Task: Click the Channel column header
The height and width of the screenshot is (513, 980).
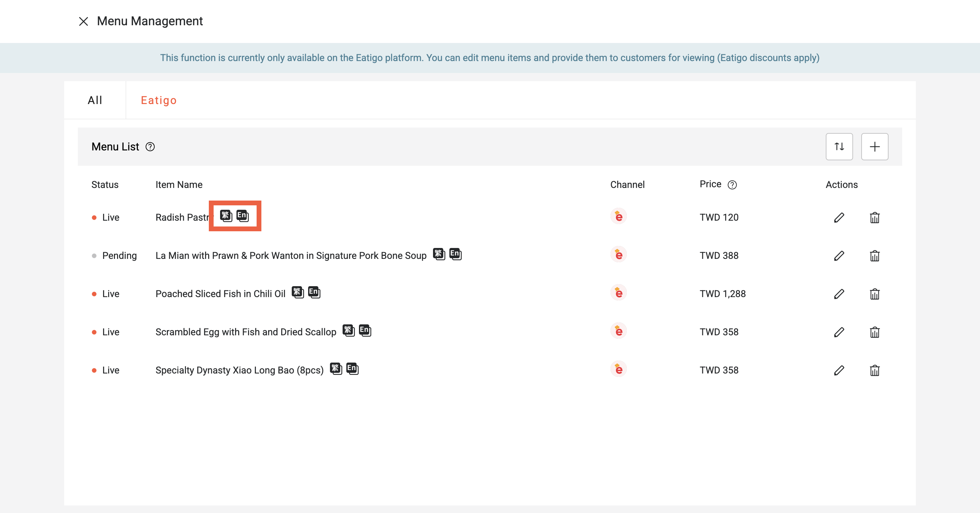Action: click(627, 185)
